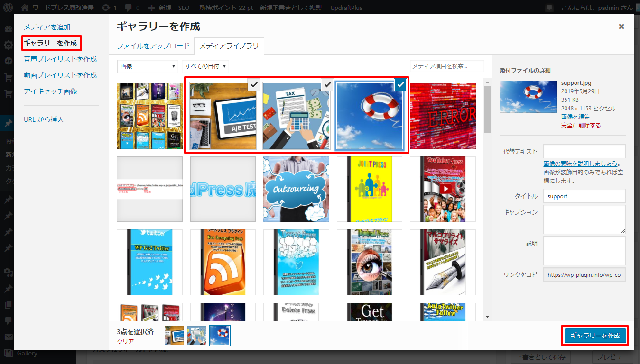640x364 pixels.
Task: Click the 代替テキスト input field
Action: coord(584,151)
